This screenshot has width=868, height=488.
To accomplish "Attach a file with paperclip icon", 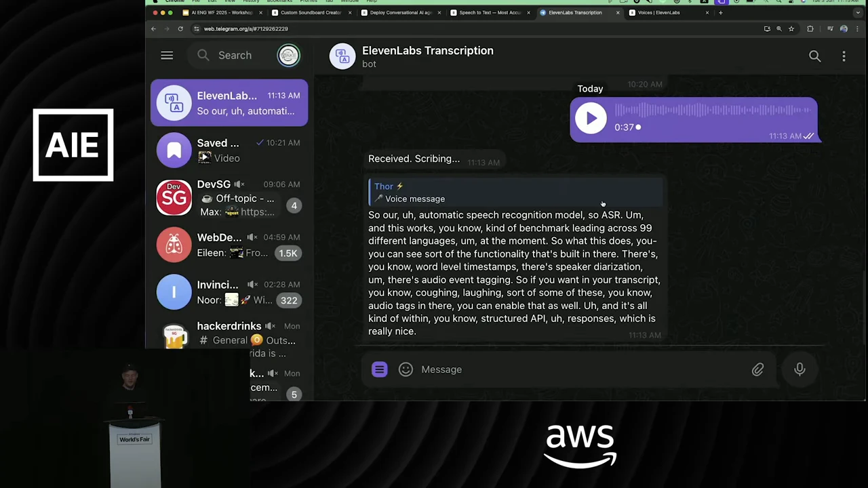I will pyautogui.click(x=757, y=369).
